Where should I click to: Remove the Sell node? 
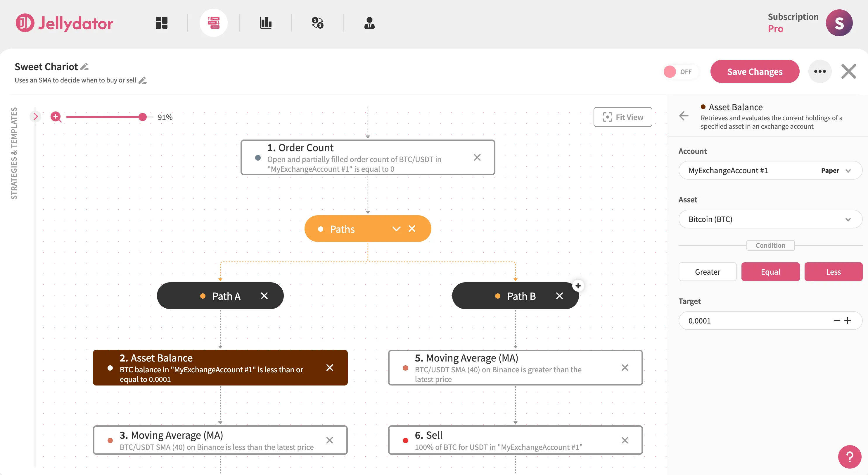point(625,440)
